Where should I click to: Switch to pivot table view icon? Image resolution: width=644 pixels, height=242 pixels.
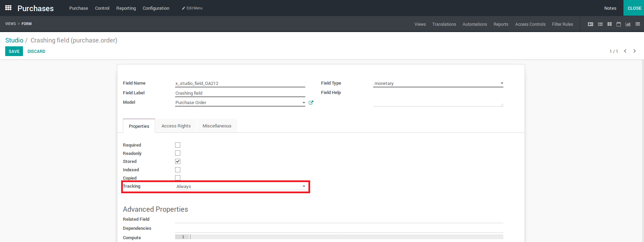point(638,24)
